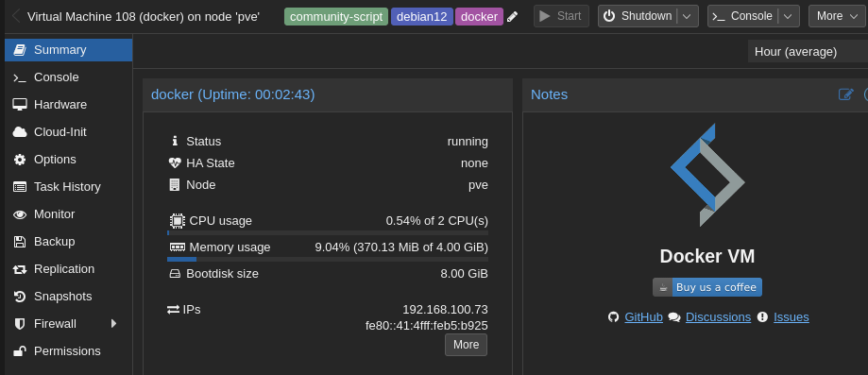Open the Monitor section
Viewport: 868px width, 375px height.
point(69,214)
